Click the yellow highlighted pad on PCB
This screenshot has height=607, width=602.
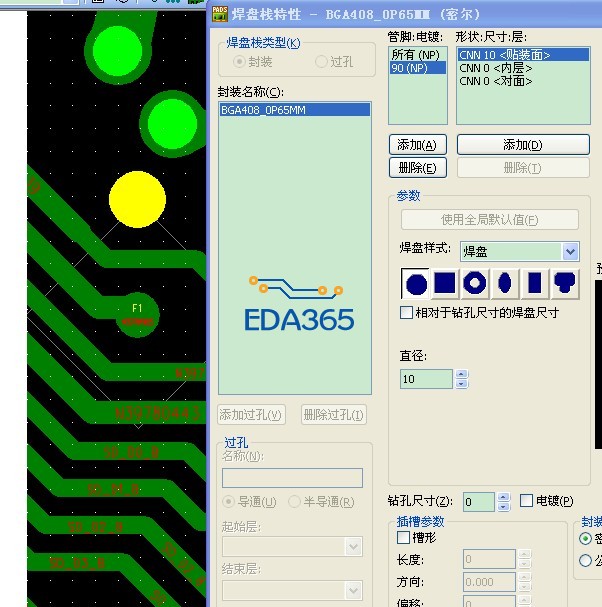(137, 199)
